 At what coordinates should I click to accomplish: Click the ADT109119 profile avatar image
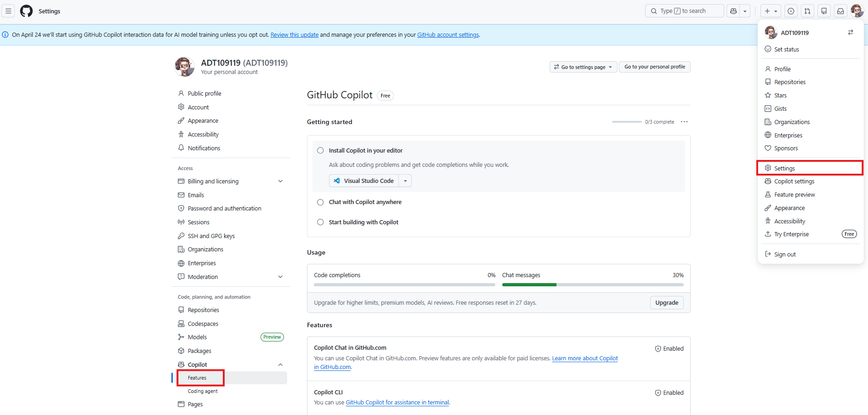[184, 67]
